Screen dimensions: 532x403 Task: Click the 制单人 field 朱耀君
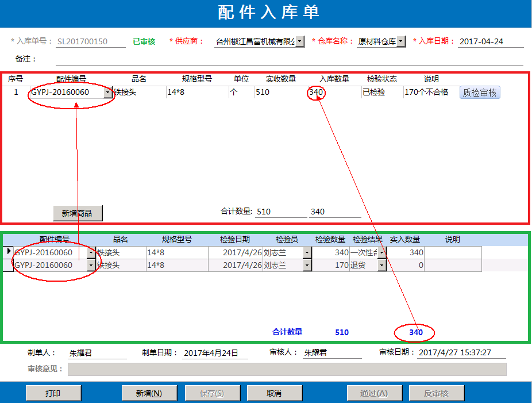(x=97, y=353)
